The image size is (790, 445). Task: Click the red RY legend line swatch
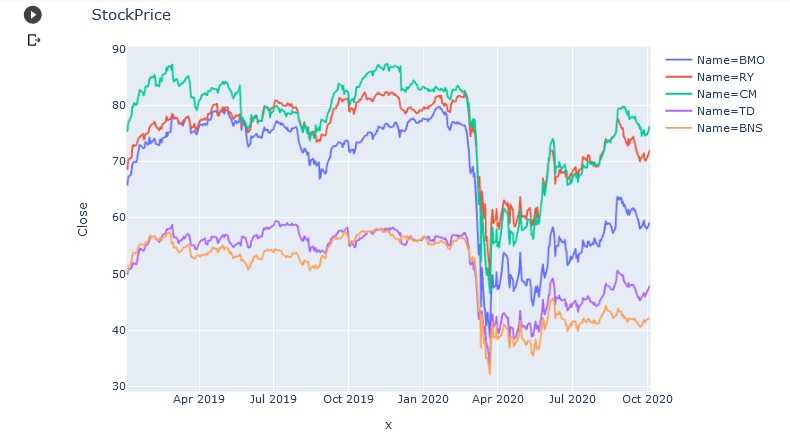click(678, 77)
